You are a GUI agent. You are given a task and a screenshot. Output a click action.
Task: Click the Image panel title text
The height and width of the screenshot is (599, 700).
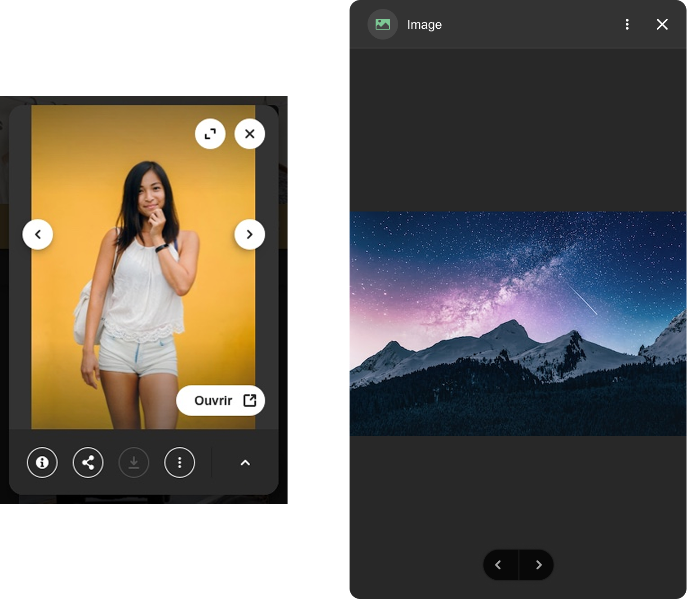click(425, 25)
